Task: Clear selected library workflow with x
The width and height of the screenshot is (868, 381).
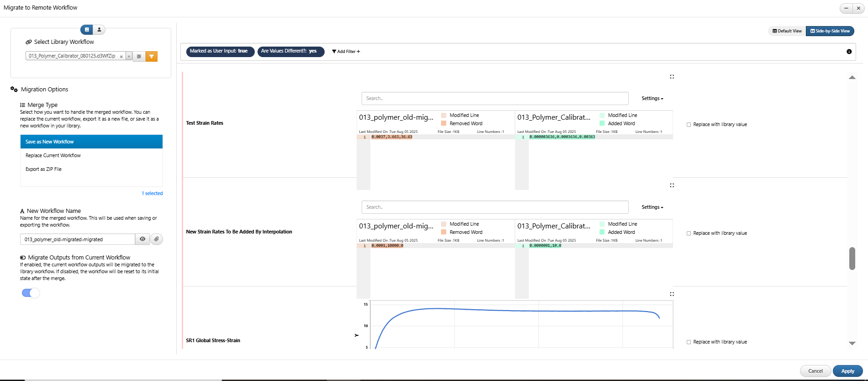Action: (x=121, y=57)
